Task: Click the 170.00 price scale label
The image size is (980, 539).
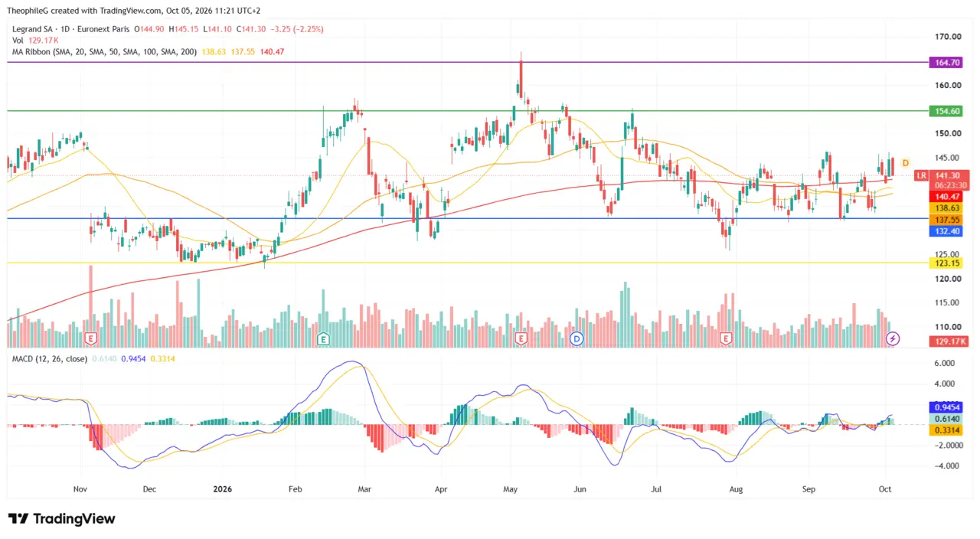Action: coord(948,37)
